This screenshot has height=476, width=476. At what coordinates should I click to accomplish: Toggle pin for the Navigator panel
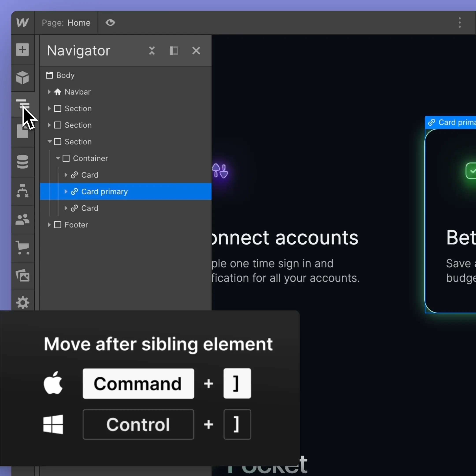[174, 51]
